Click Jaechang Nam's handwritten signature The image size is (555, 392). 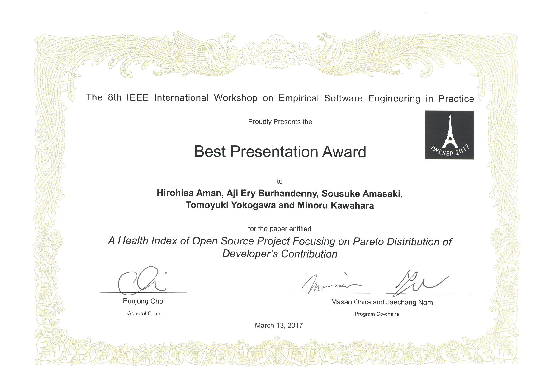[422, 283]
